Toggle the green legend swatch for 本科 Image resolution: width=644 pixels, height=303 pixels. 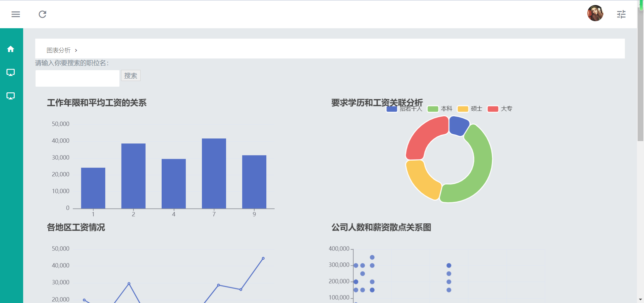[433, 109]
